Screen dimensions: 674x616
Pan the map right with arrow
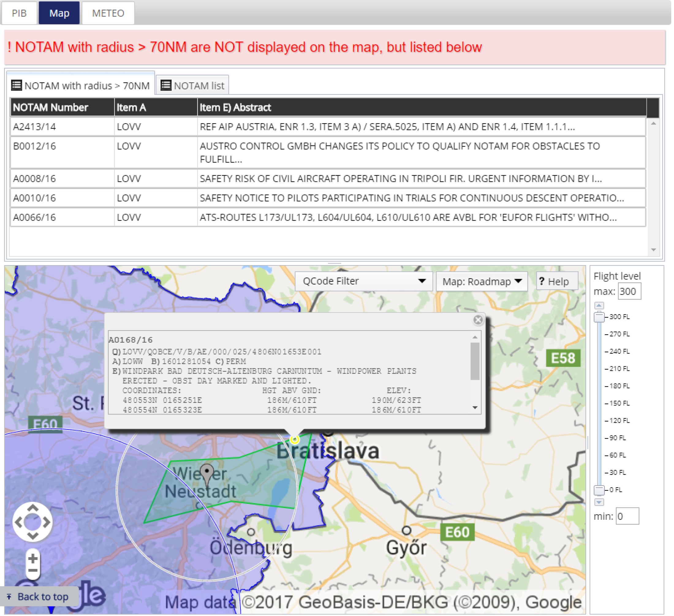click(46, 522)
